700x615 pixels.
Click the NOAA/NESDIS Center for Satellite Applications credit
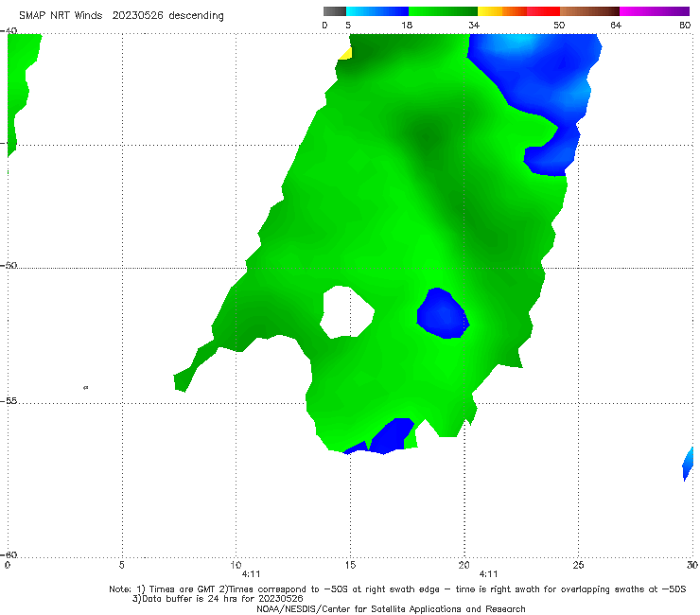click(391, 609)
